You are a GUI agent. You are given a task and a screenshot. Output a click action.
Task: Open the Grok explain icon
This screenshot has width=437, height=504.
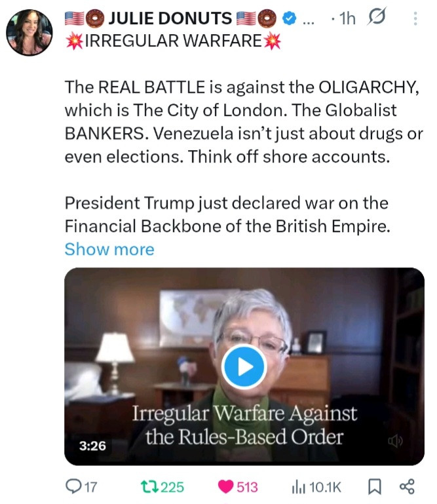tap(376, 16)
